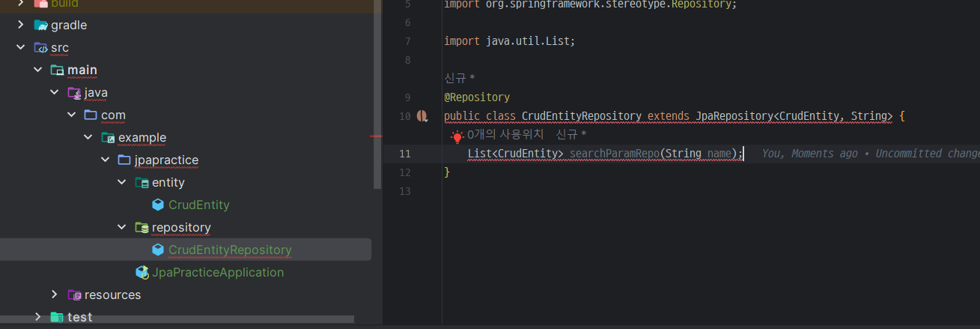Image resolution: width=980 pixels, height=329 pixels.
Task: Click the '신규 *' author hint above @Repository
Action: (460, 78)
